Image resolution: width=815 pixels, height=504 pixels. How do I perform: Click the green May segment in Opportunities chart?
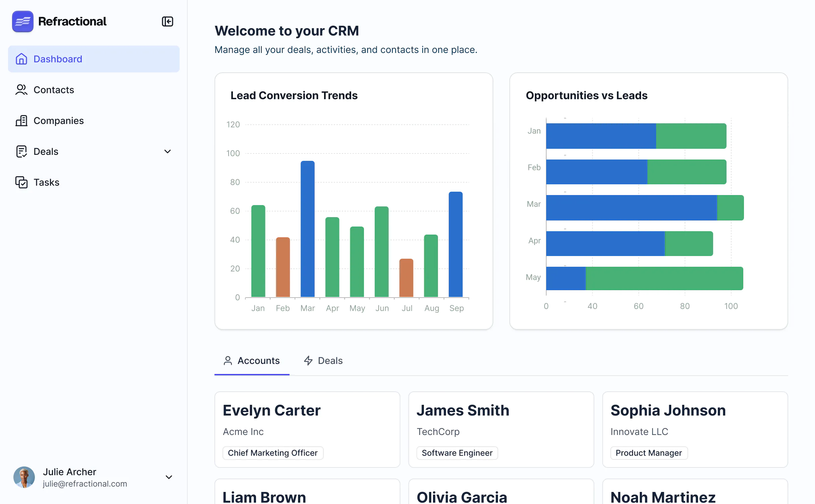coord(664,278)
